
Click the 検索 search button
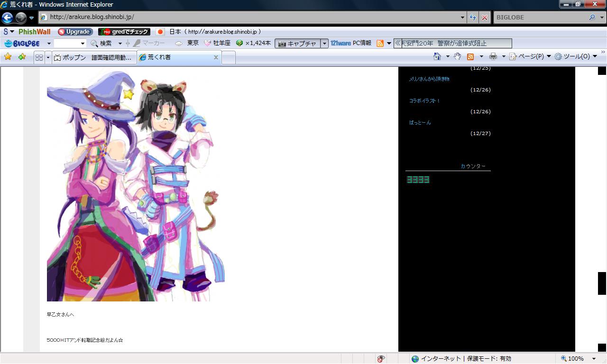pyautogui.click(x=101, y=43)
